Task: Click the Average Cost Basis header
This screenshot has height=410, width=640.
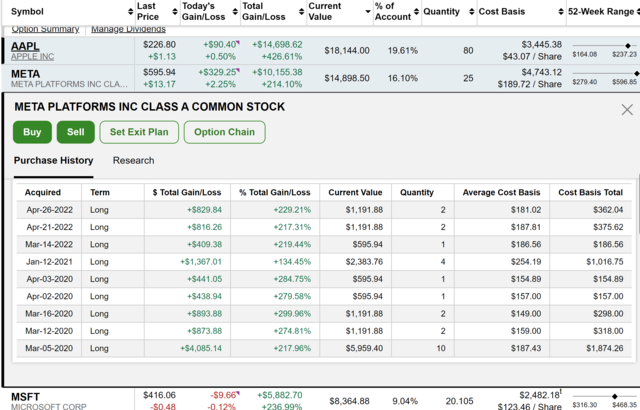Action: (501, 193)
